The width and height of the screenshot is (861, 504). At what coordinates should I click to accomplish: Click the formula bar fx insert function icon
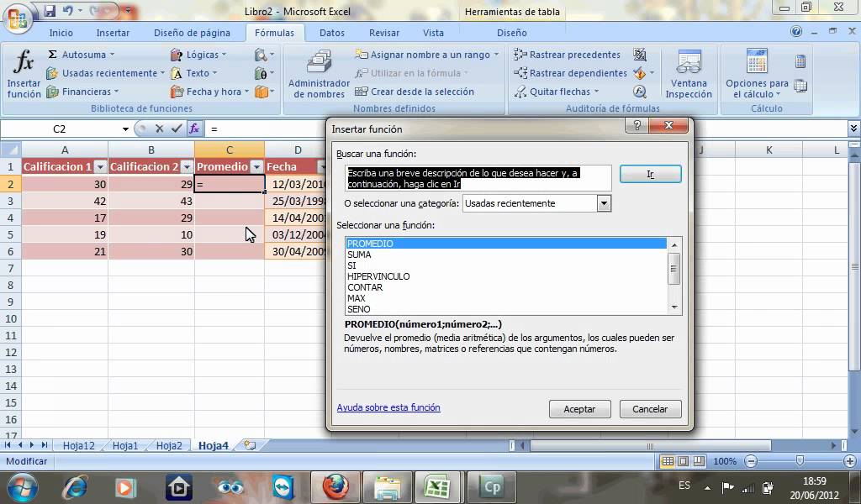pyautogui.click(x=194, y=129)
